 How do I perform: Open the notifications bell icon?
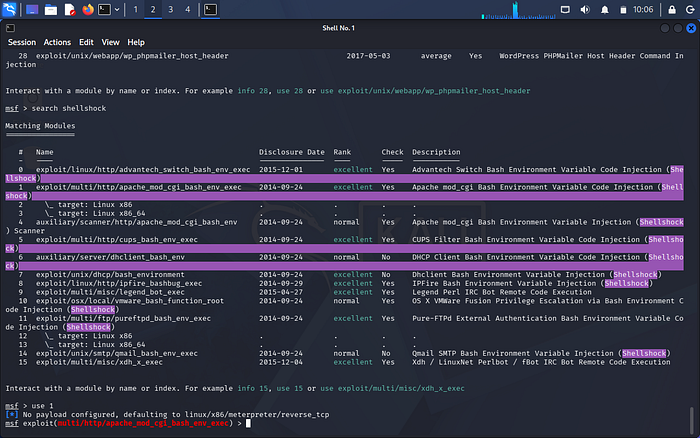[604, 9]
